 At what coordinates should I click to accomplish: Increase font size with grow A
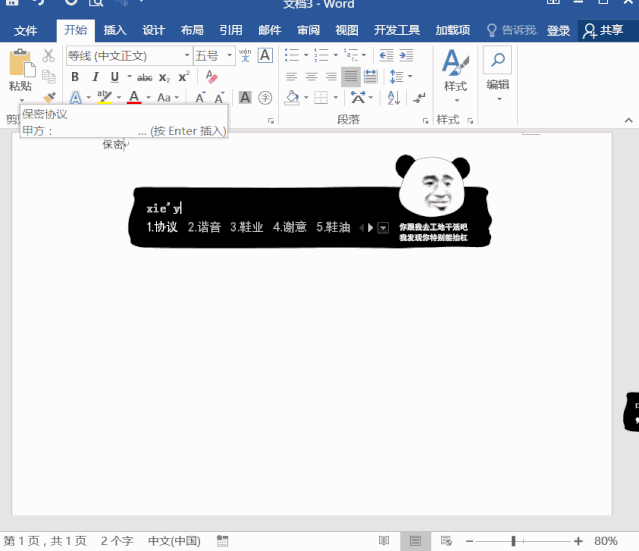point(200,98)
